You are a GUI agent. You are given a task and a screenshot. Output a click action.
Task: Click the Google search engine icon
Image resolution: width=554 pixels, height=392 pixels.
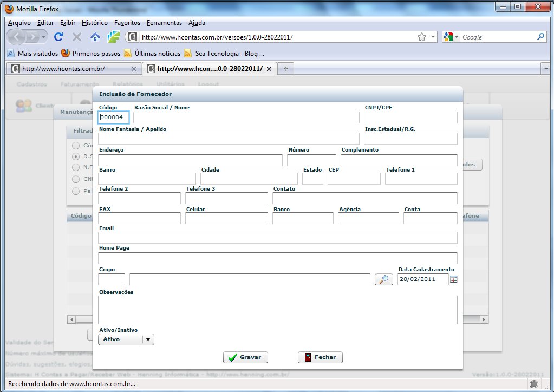point(448,37)
